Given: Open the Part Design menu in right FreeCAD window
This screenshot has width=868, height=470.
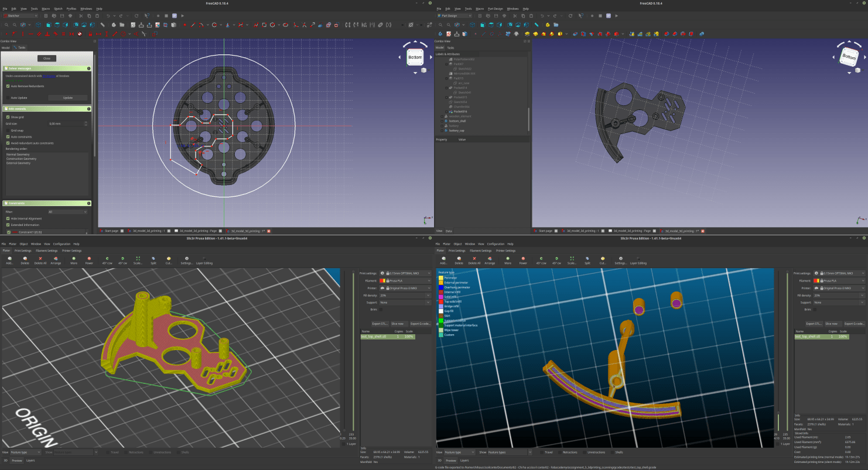Looking at the screenshot, I should pyautogui.click(x=495, y=9).
